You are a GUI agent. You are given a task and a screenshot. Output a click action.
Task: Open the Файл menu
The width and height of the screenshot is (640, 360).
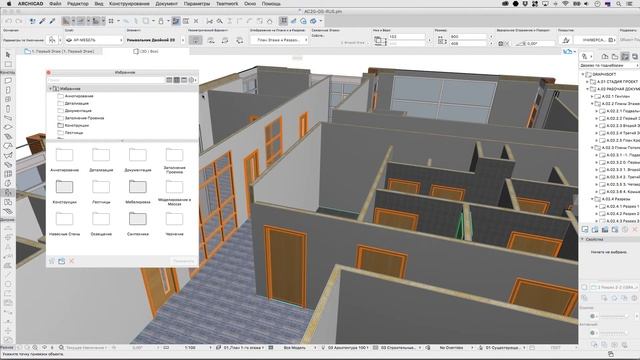[x=55, y=4]
